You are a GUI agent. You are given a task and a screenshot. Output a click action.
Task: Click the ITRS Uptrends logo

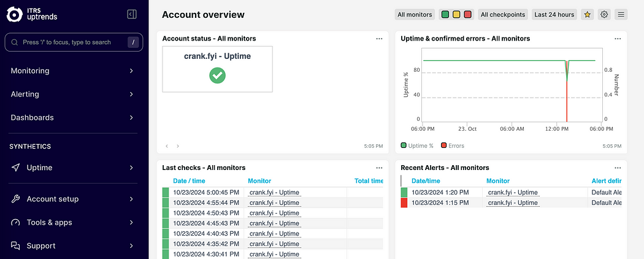(x=32, y=14)
